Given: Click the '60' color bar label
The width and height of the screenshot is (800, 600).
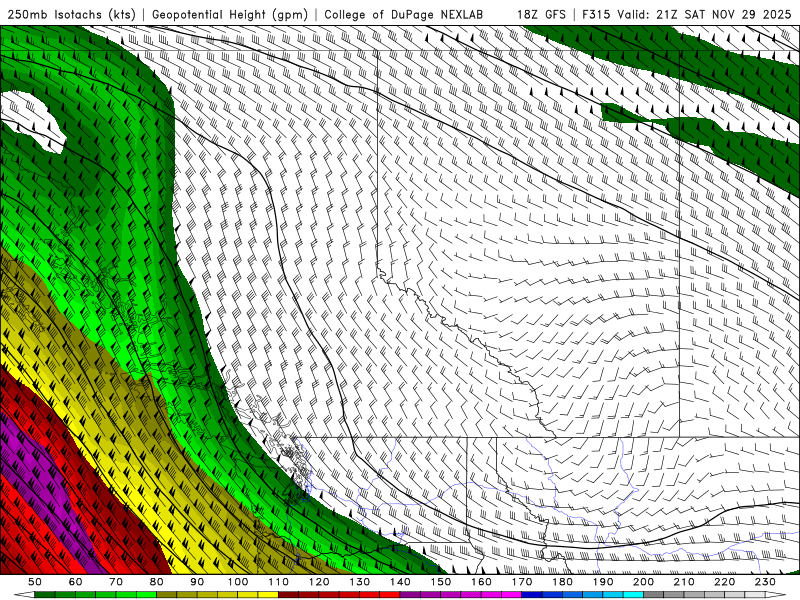Looking at the screenshot, I should [75, 582].
